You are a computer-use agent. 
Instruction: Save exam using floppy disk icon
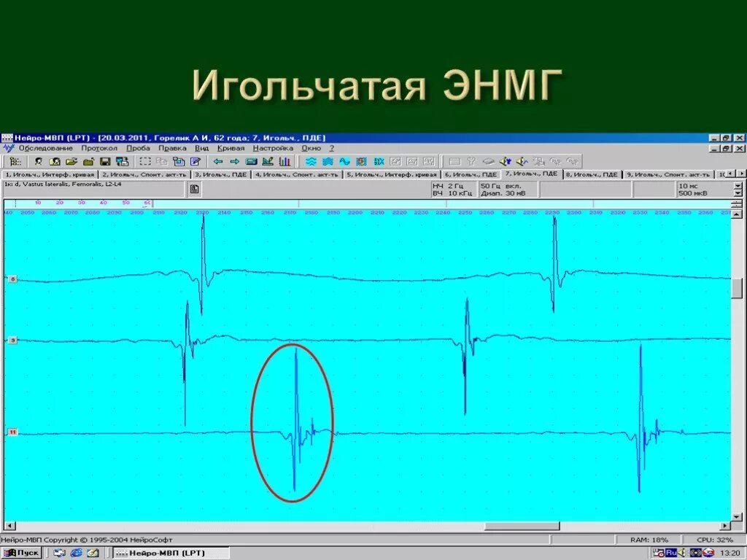[105, 161]
